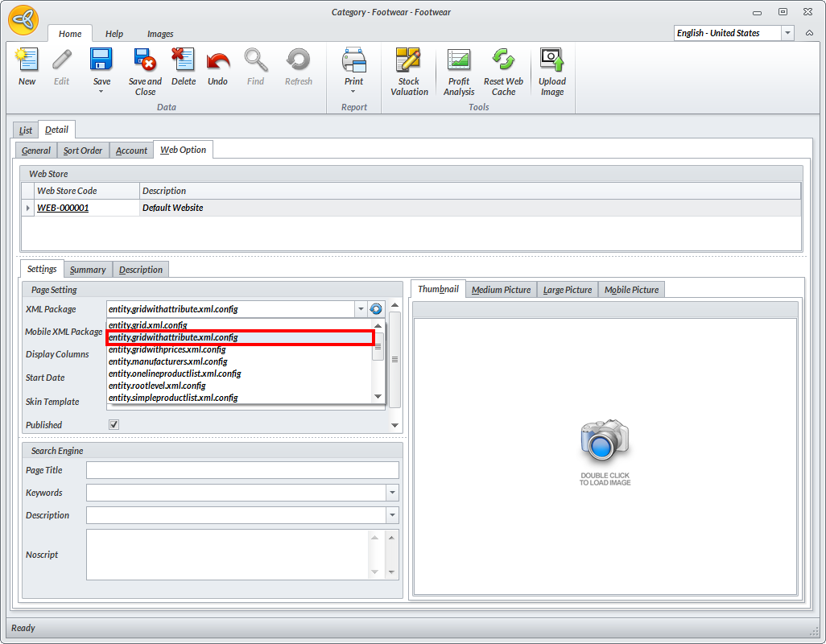
Task: Expand the Keywords dropdown
Action: coord(392,493)
